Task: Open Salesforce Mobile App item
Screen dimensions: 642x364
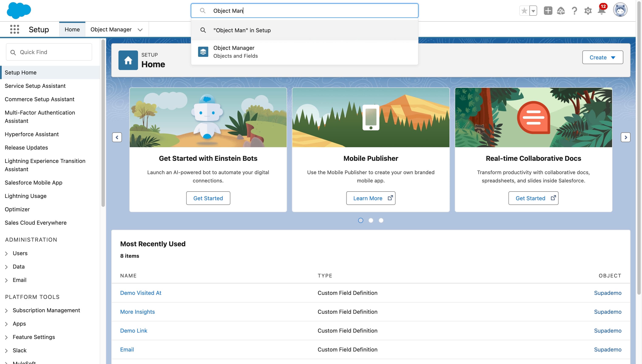Action: 34,182
